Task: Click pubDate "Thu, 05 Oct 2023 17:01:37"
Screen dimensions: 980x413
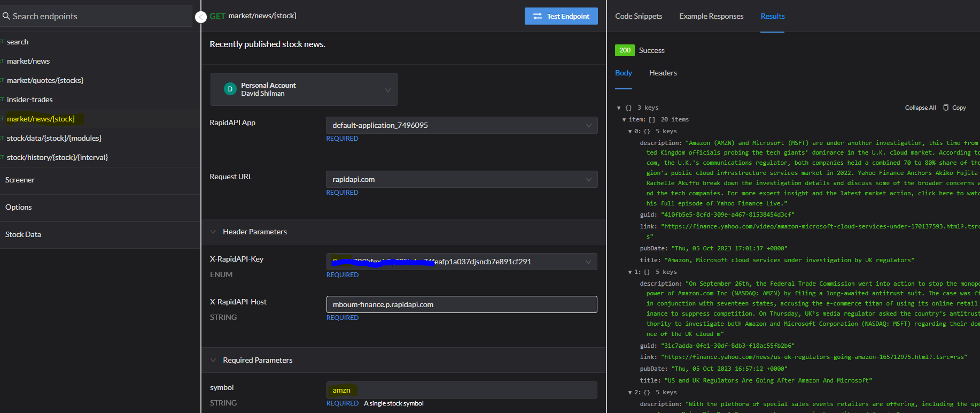Action: click(x=729, y=248)
